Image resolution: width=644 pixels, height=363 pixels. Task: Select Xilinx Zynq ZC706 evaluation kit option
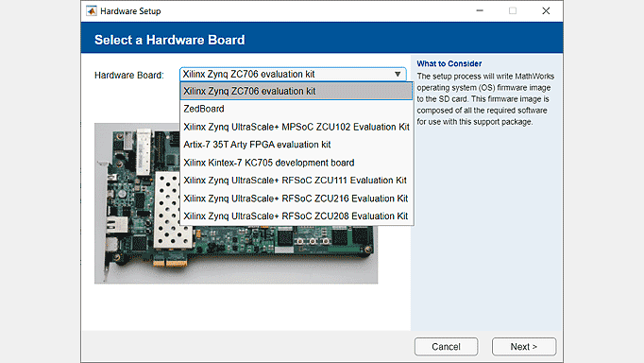pos(297,91)
